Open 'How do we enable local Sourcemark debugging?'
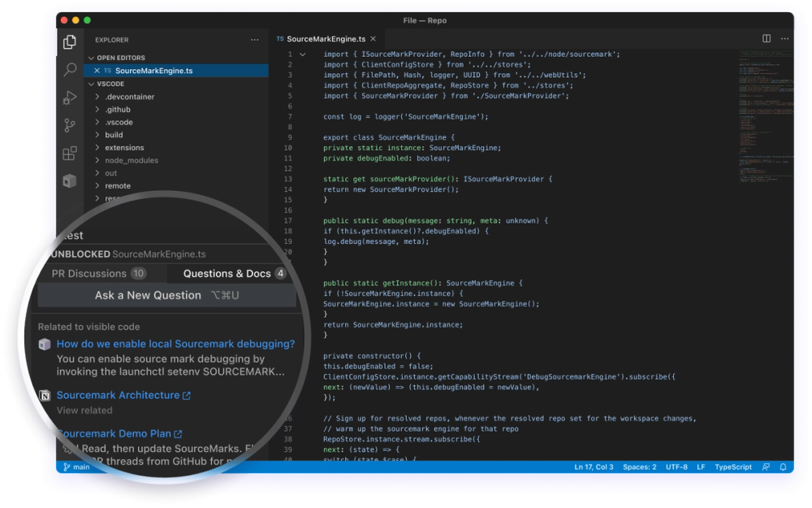The image size is (812, 508). [175, 344]
